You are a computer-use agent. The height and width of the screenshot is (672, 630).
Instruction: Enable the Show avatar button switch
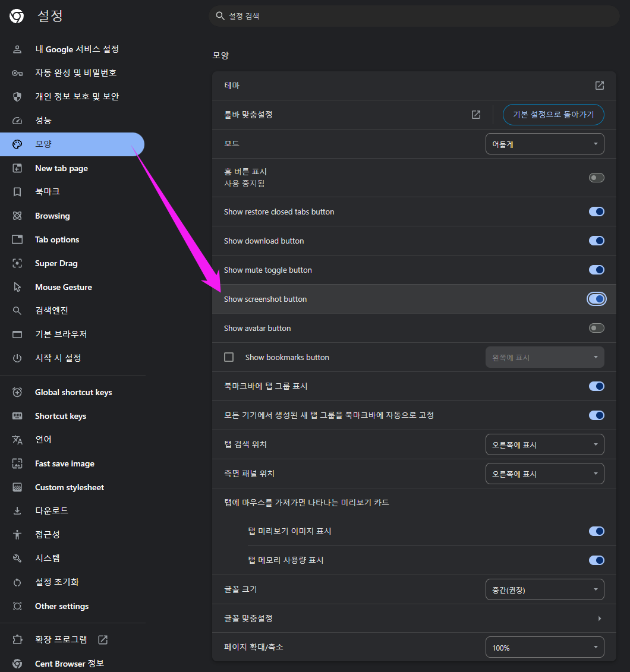pyautogui.click(x=596, y=328)
